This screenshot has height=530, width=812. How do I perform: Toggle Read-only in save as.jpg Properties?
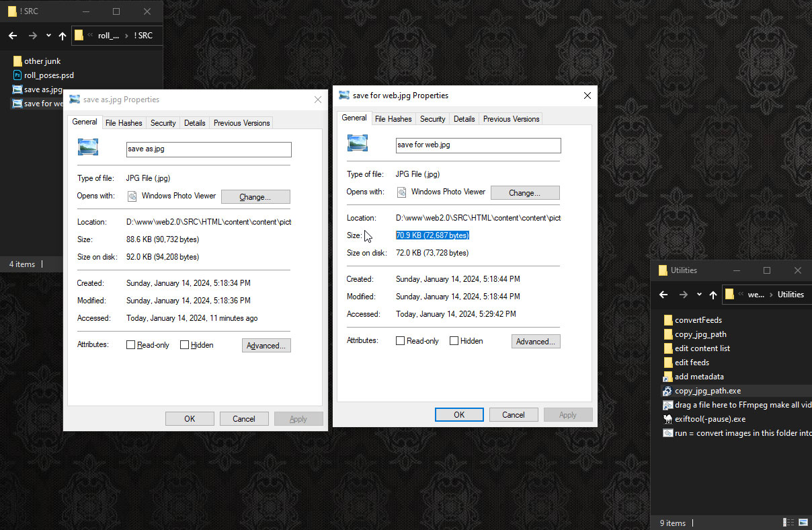131,345
